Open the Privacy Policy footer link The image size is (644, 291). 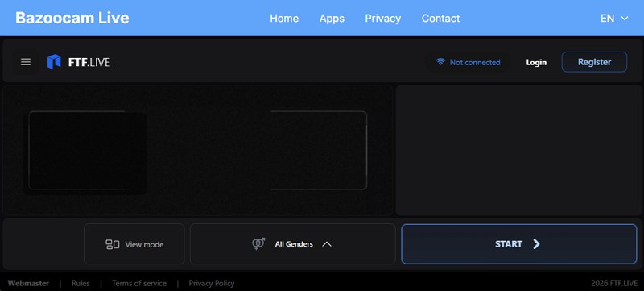click(212, 283)
